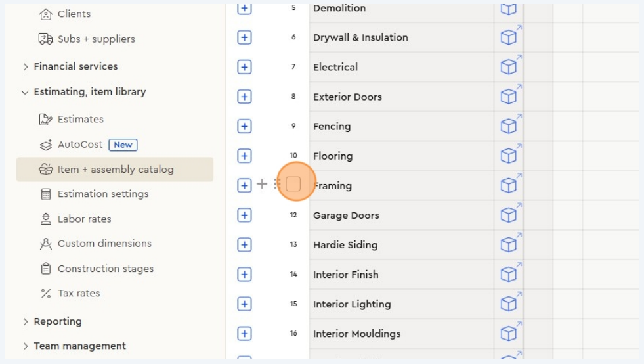The width and height of the screenshot is (644, 364).
Task: Expand the Reporting section
Action: point(58,321)
